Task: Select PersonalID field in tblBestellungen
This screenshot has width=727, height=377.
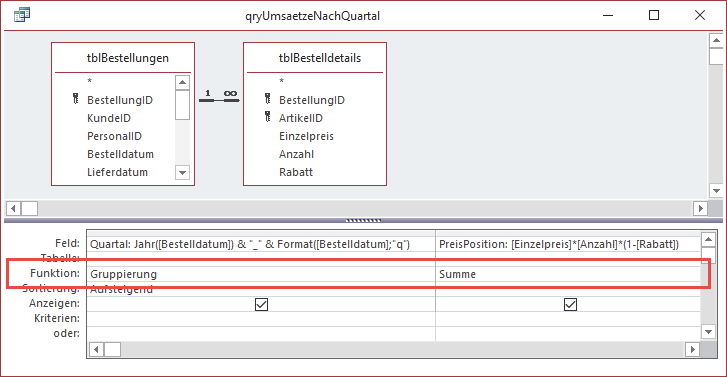Action: tap(115, 136)
